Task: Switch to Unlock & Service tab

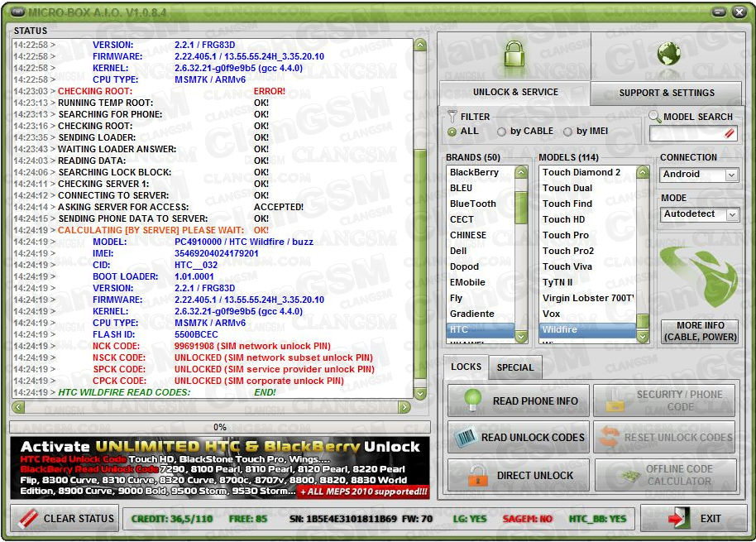Action: (515, 92)
